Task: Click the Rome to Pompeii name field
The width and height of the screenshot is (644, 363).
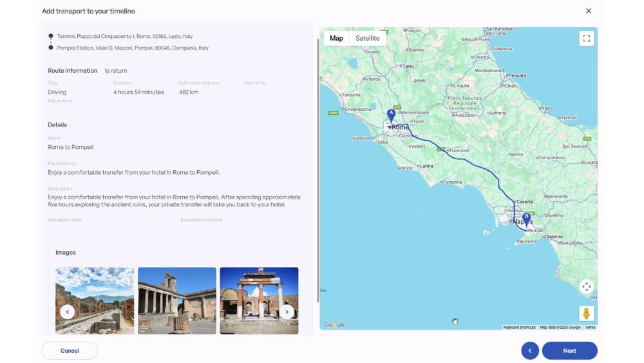Action: [x=71, y=148]
